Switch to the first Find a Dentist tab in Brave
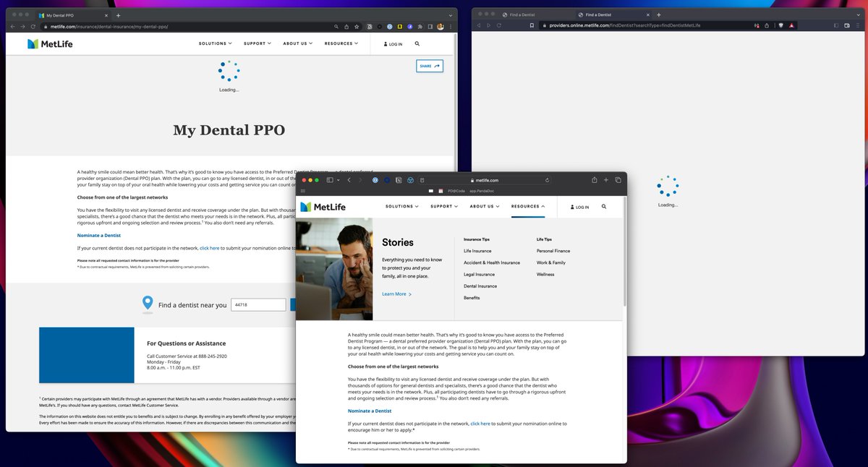This screenshot has width=868, height=467. (521, 14)
